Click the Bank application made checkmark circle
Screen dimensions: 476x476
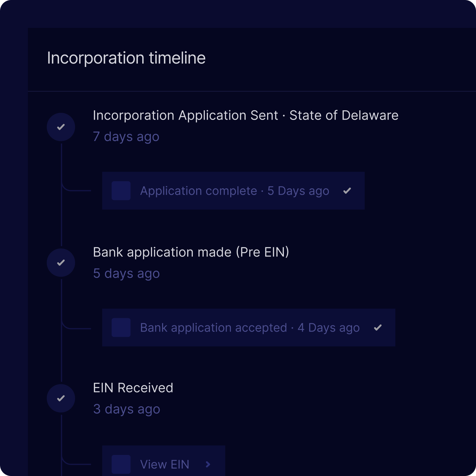[x=61, y=263]
